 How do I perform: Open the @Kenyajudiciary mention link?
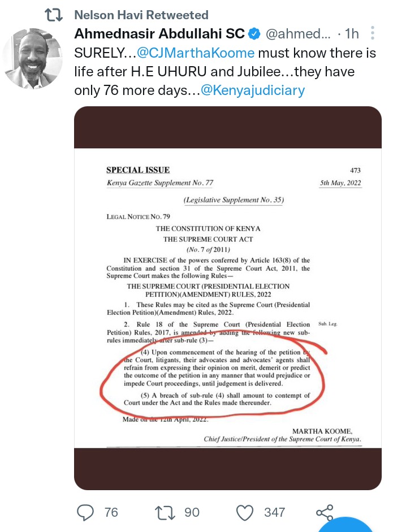coord(253,90)
